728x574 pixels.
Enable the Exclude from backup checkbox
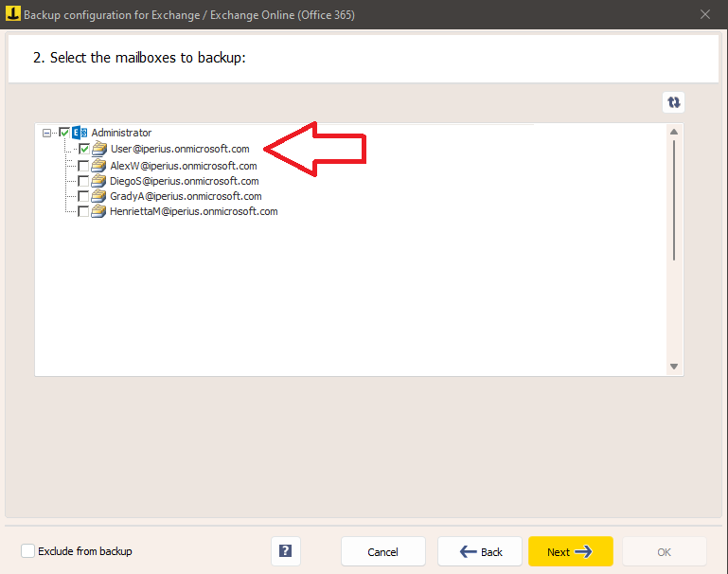pos(27,551)
